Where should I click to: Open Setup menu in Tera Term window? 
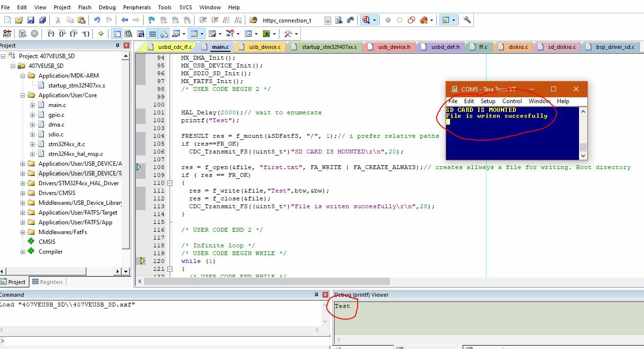tap(488, 101)
